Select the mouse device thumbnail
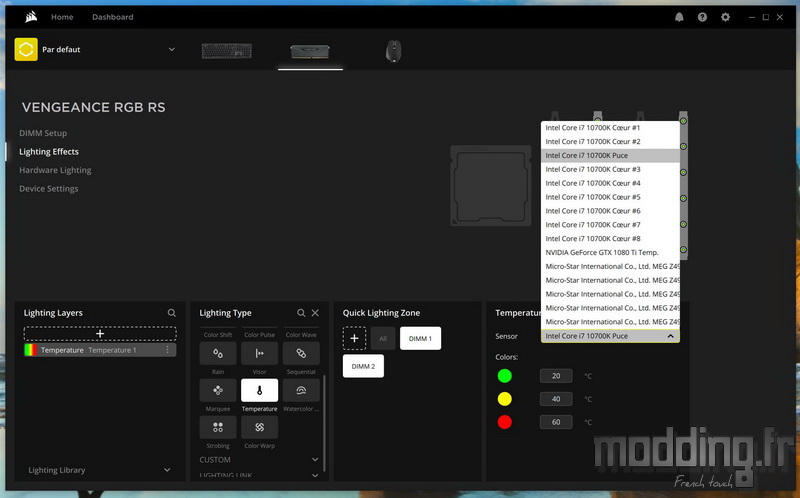Viewport: 800px width, 498px height. pos(393,51)
